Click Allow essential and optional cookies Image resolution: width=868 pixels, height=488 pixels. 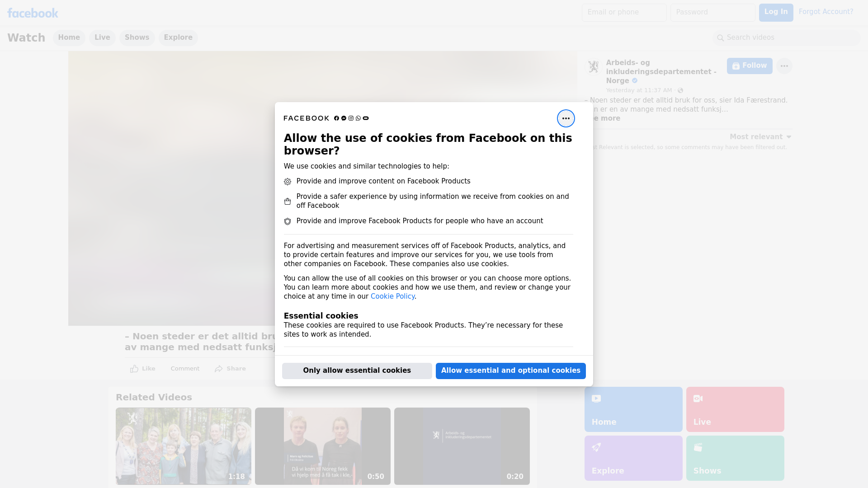(x=511, y=371)
